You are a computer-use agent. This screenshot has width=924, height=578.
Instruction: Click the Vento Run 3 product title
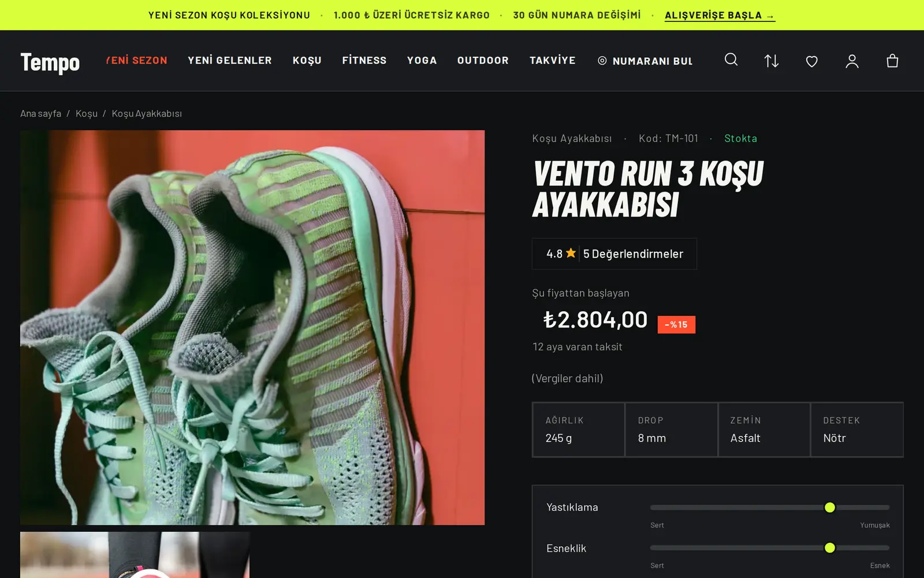[x=647, y=189]
